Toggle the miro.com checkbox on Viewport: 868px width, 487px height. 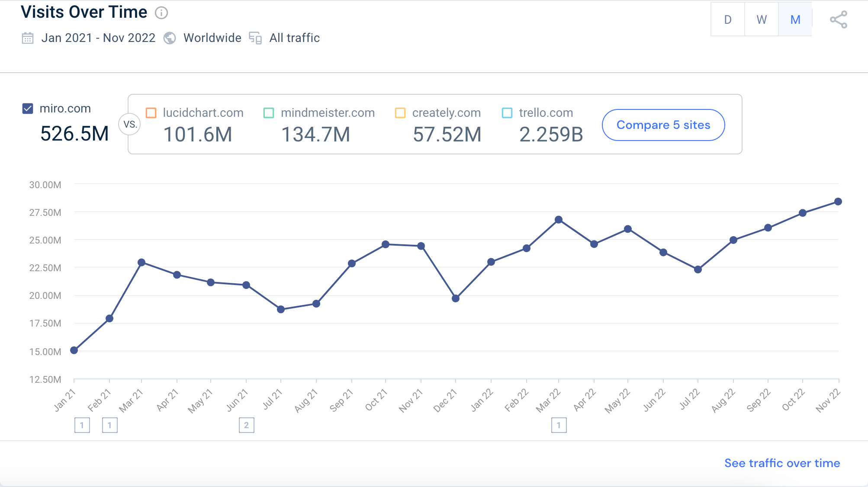coord(27,108)
